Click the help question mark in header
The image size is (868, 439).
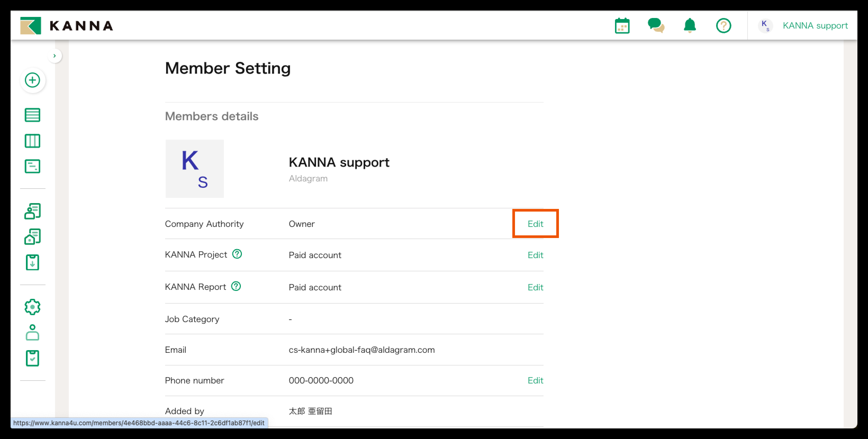(x=724, y=26)
